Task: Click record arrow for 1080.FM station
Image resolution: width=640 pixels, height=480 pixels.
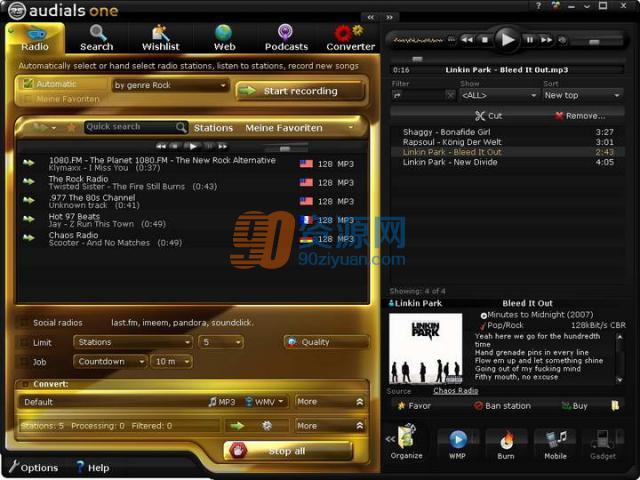Action: tap(29, 163)
